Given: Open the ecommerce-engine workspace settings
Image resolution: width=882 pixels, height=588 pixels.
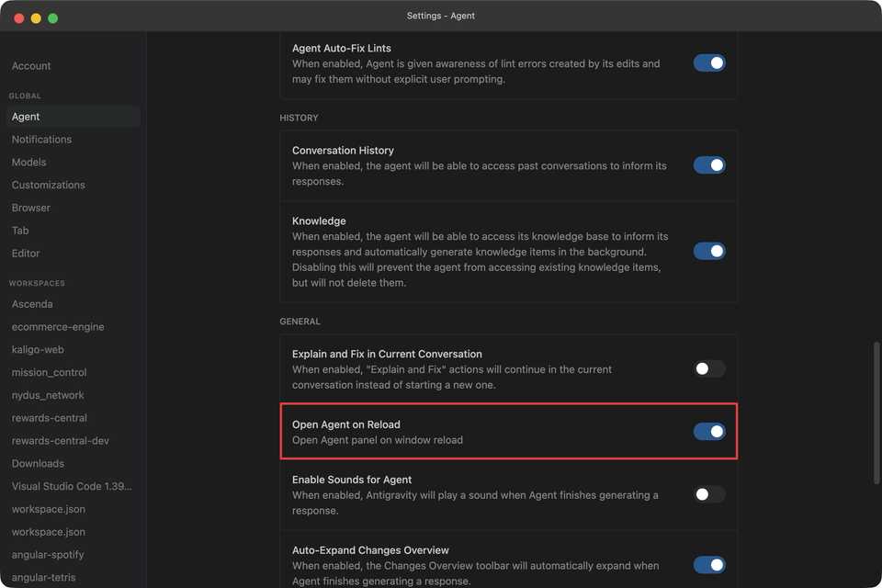Looking at the screenshot, I should pyautogui.click(x=57, y=326).
